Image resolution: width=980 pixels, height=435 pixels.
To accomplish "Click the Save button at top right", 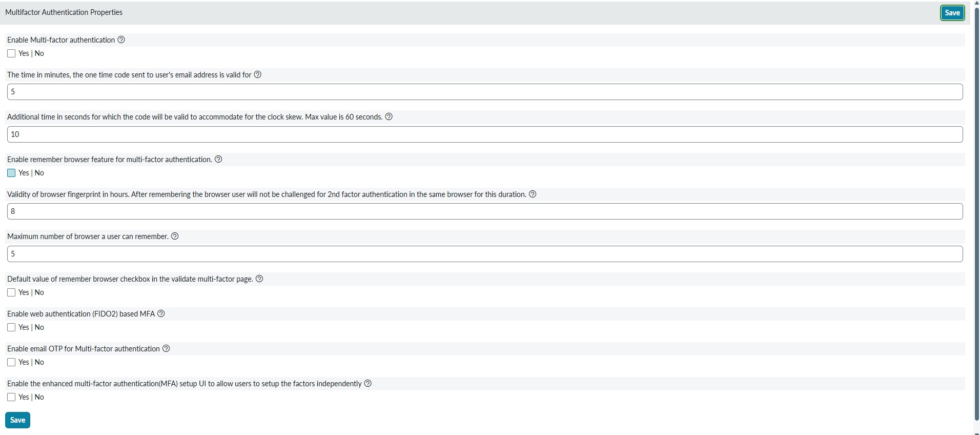I will tap(952, 13).
